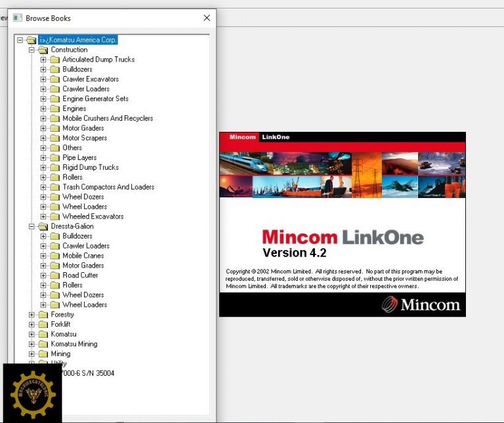Click the Articulated Dump Trucks folder icon

pyautogui.click(x=55, y=60)
